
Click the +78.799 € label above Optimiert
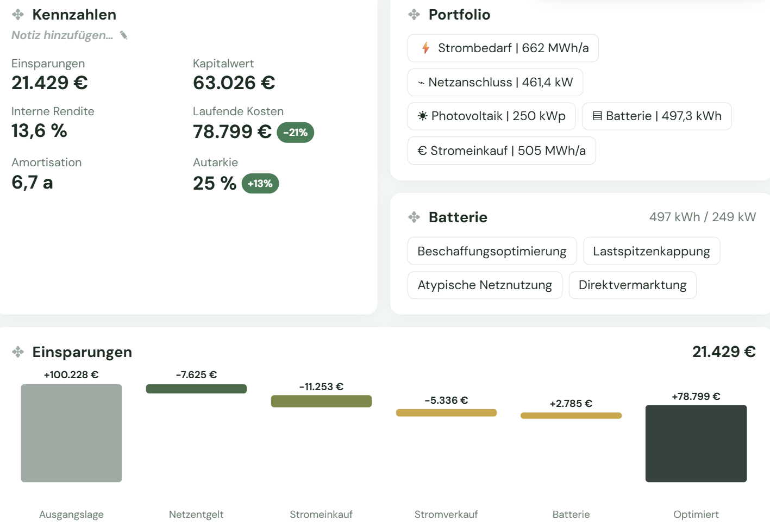coord(696,396)
